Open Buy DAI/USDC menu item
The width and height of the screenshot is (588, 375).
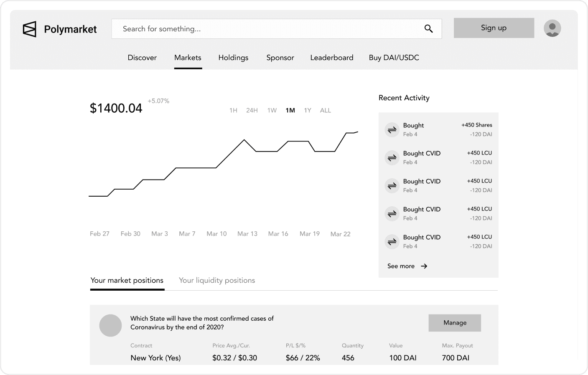(394, 58)
